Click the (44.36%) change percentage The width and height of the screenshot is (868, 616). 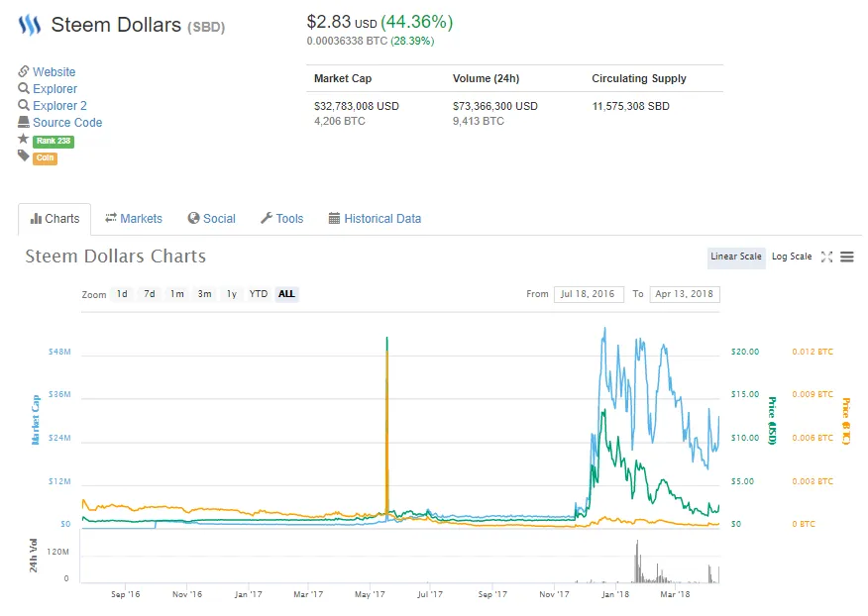(x=417, y=22)
